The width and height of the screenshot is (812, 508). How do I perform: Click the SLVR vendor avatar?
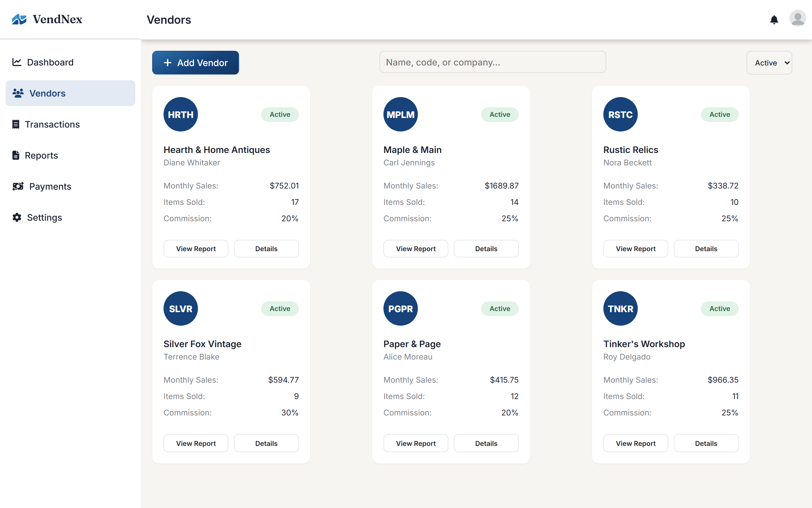coord(180,308)
